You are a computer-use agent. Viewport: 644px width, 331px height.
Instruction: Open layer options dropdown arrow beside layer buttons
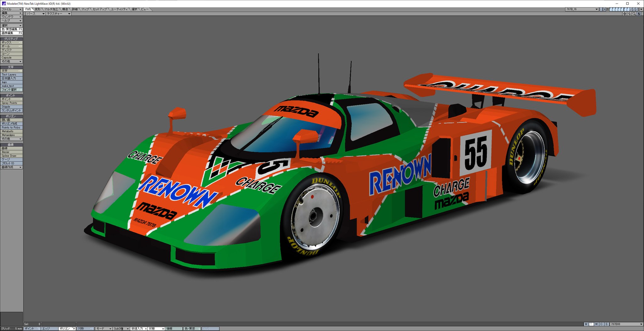click(x=641, y=9)
